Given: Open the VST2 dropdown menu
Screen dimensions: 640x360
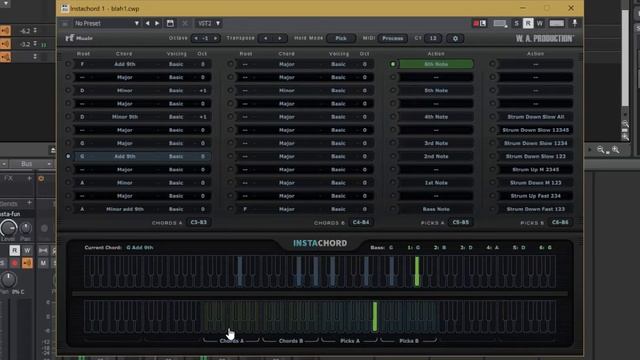Looking at the screenshot, I should point(209,23).
